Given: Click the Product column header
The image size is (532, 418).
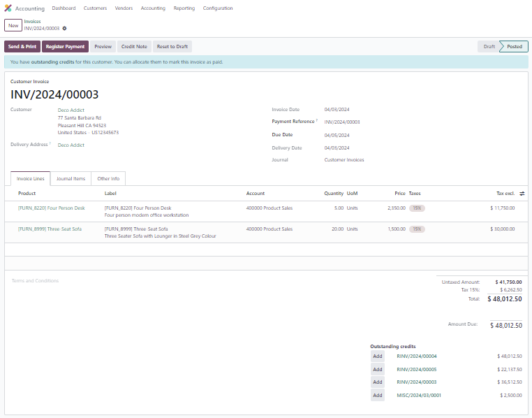Looking at the screenshot, I should 27,194.
